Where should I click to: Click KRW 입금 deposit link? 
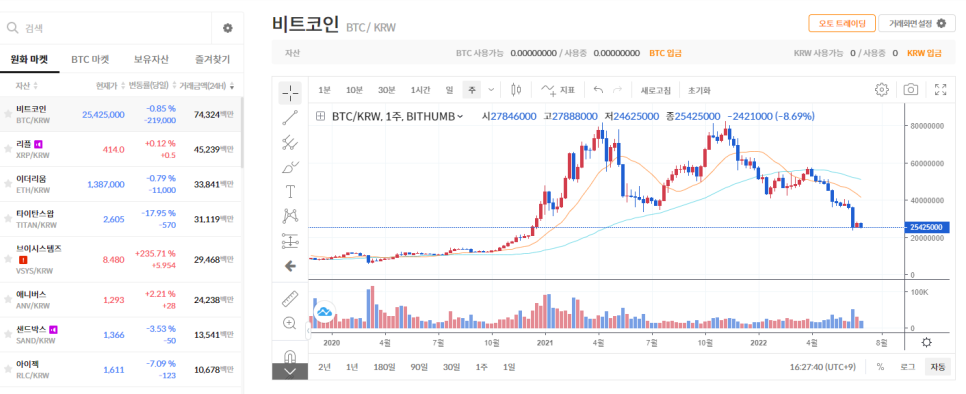tap(924, 54)
